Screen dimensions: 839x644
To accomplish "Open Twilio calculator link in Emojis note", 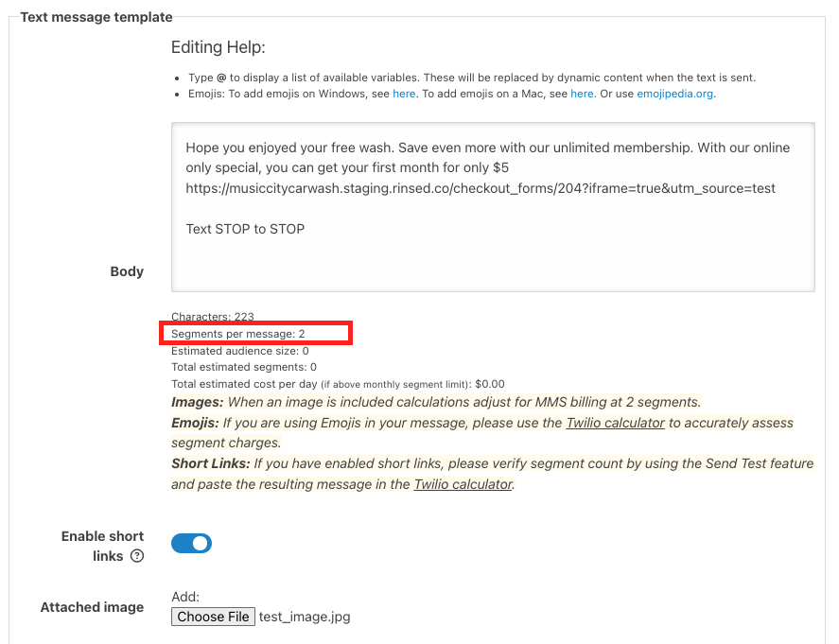I will [615, 423].
